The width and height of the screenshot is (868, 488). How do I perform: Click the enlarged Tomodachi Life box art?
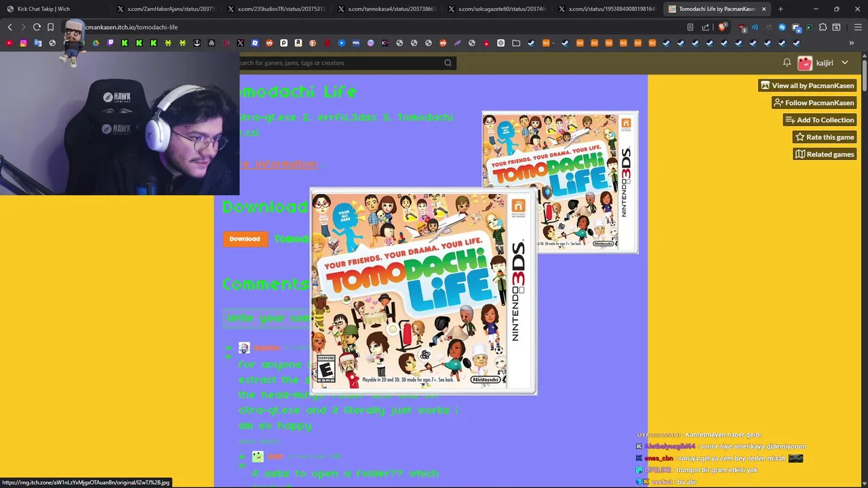[423, 291]
